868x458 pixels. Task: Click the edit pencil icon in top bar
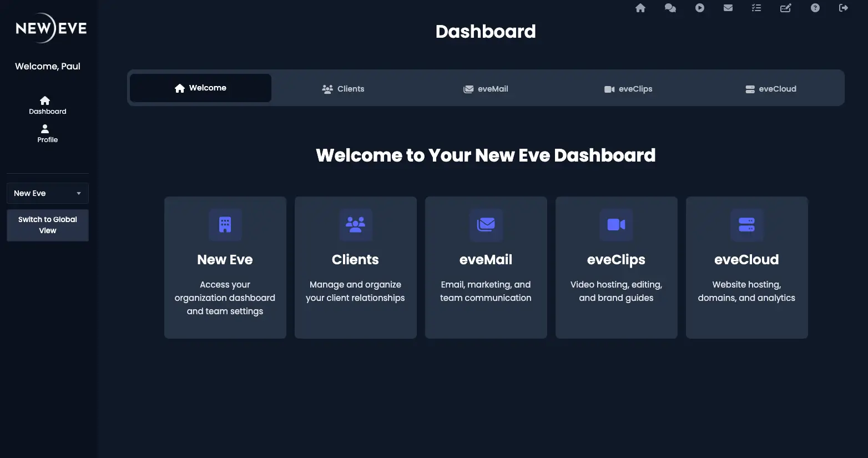(786, 8)
